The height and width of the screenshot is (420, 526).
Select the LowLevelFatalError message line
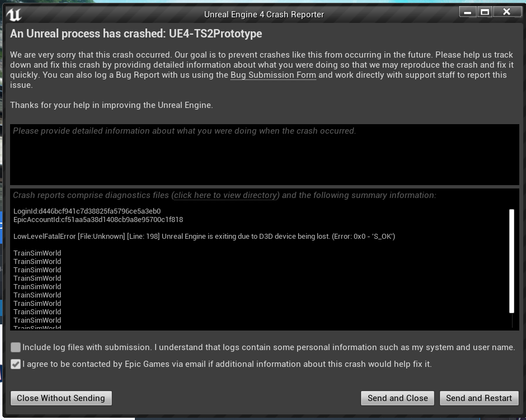(204, 237)
